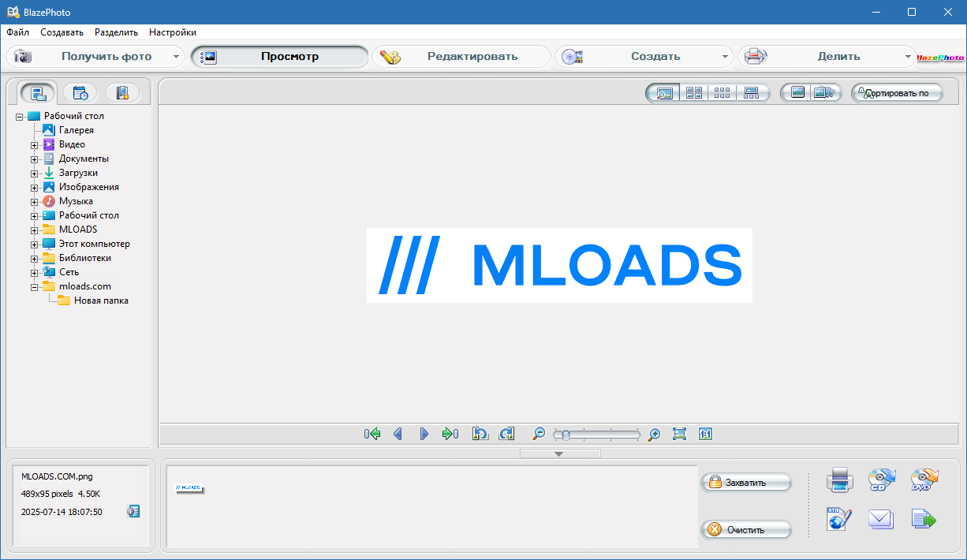
Task: Switch to the six-tile small thumbnail grid
Action: pos(722,93)
